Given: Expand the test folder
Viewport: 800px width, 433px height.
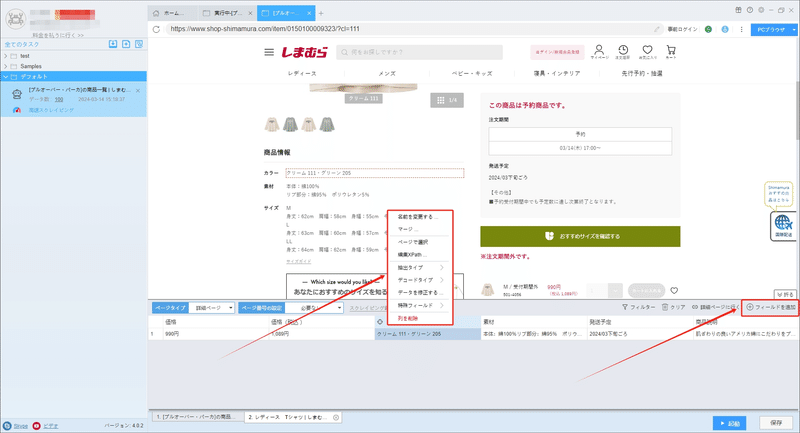Looking at the screenshot, I should tap(6, 56).
